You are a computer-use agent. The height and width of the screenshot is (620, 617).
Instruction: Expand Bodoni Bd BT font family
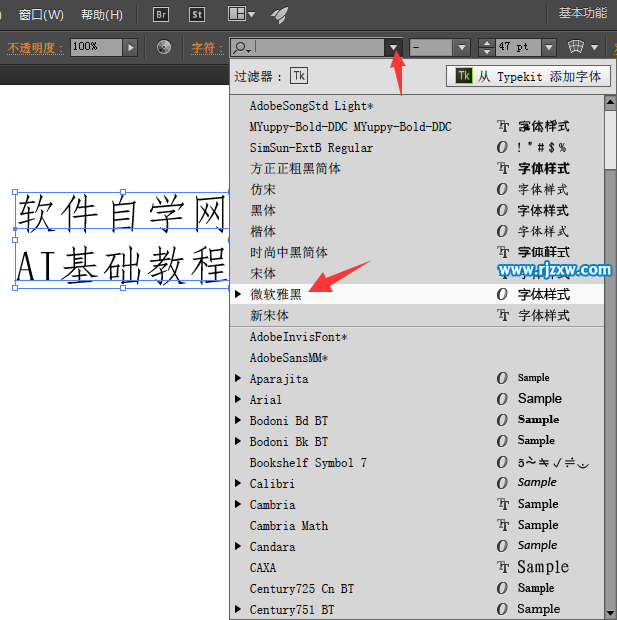tap(238, 420)
